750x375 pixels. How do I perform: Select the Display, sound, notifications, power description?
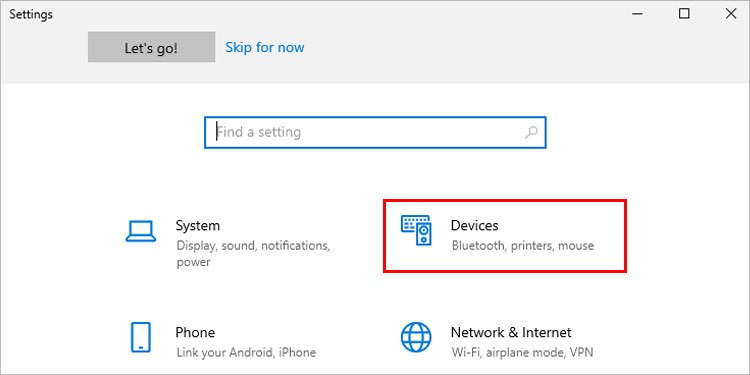pos(253,254)
